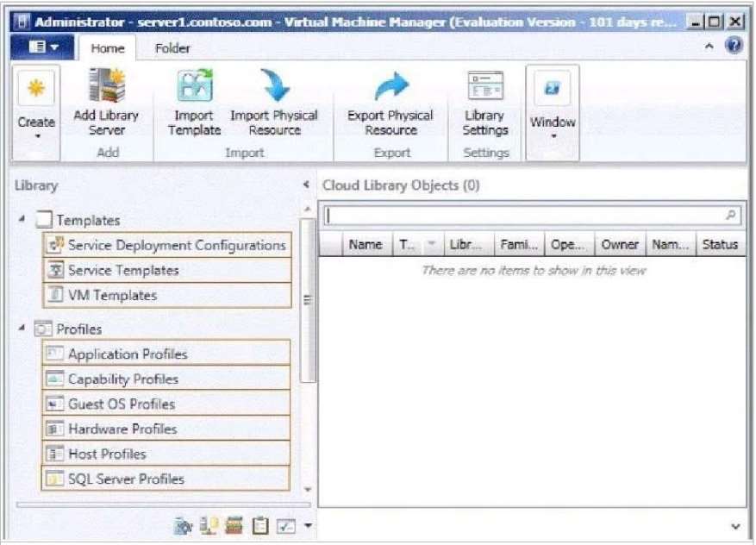
Task: Select Hardware Profiles in the tree
Action: [x=166, y=429]
